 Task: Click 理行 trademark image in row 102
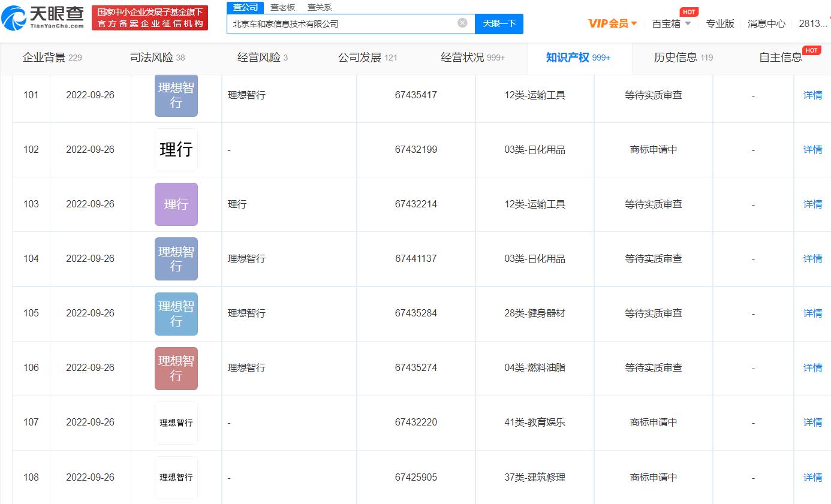pyautogui.click(x=176, y=150)
